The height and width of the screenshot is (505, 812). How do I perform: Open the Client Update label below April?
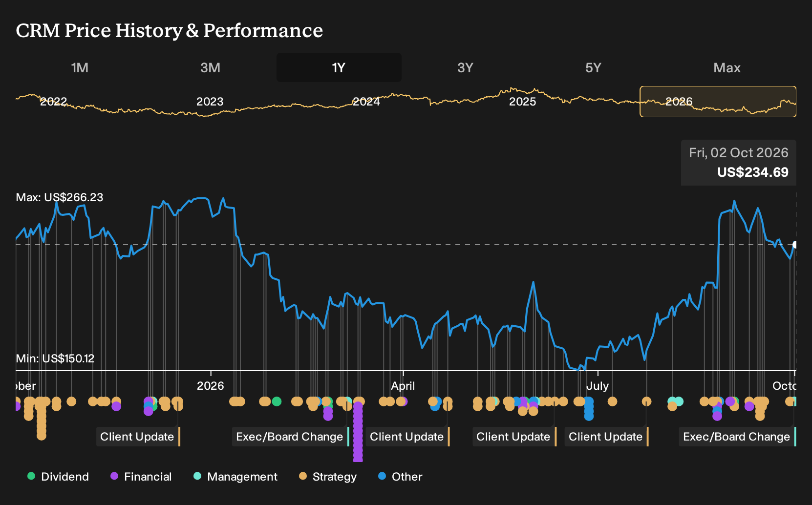(x=408, y=437)
